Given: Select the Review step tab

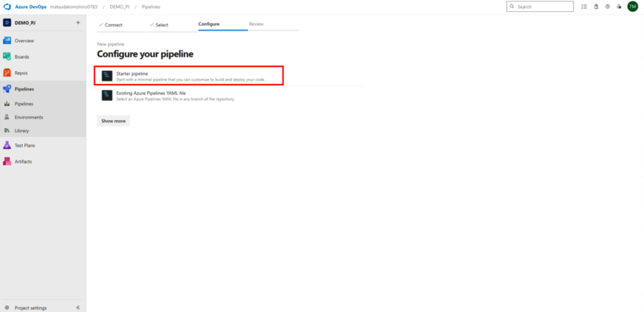Looking at the screenshot, I should pos(274,24).
